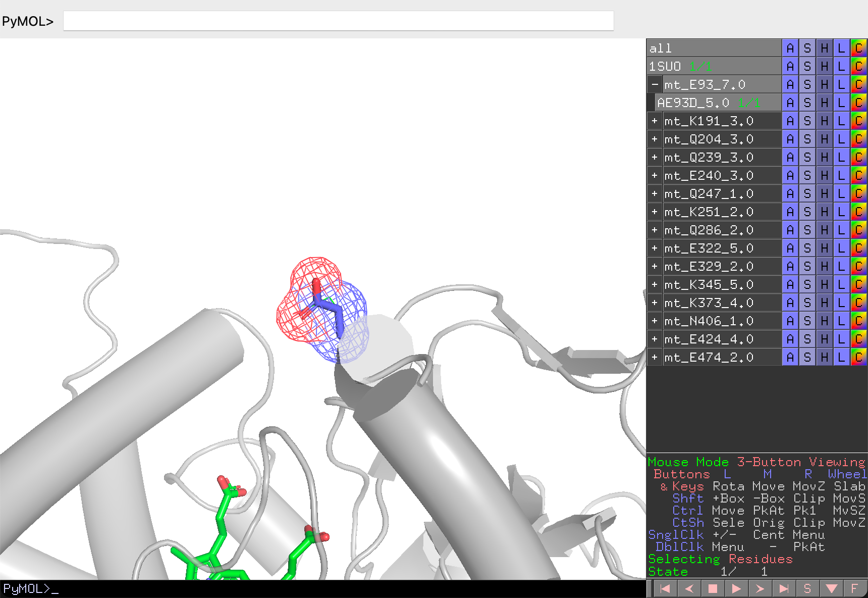
Task: Toggle visibility of mt_K191_3.0 group
Action: coord(722,121)
